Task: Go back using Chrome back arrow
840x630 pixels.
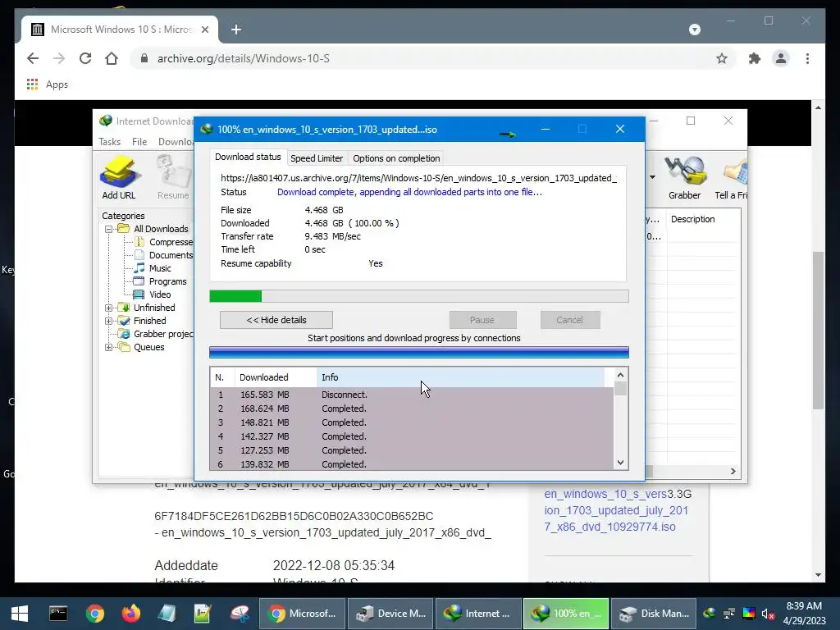Action: point(33,58)
